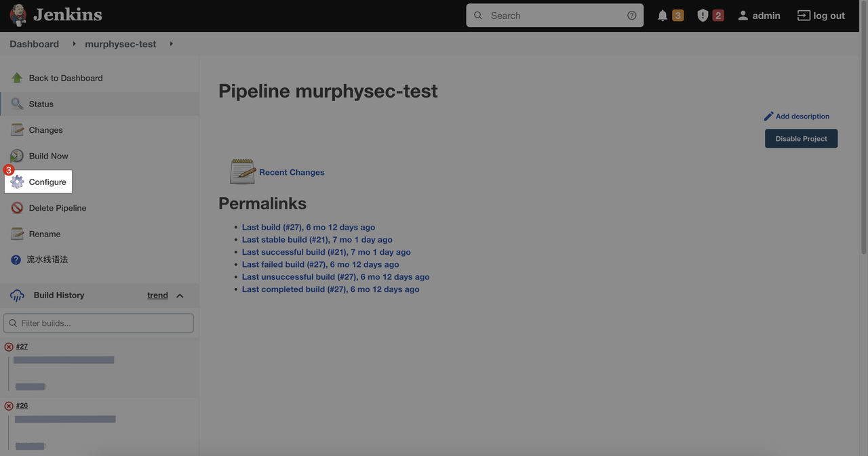Open notifications bell icon
The image size is (868, 456).
pos(663,16)
